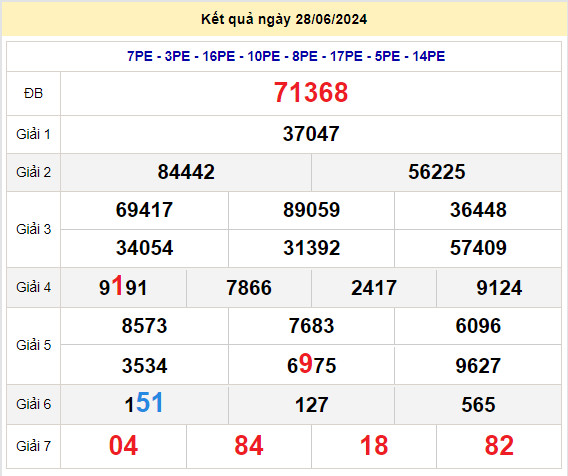
Task: Select the Giải 3 number 69417
Action: 144,210
